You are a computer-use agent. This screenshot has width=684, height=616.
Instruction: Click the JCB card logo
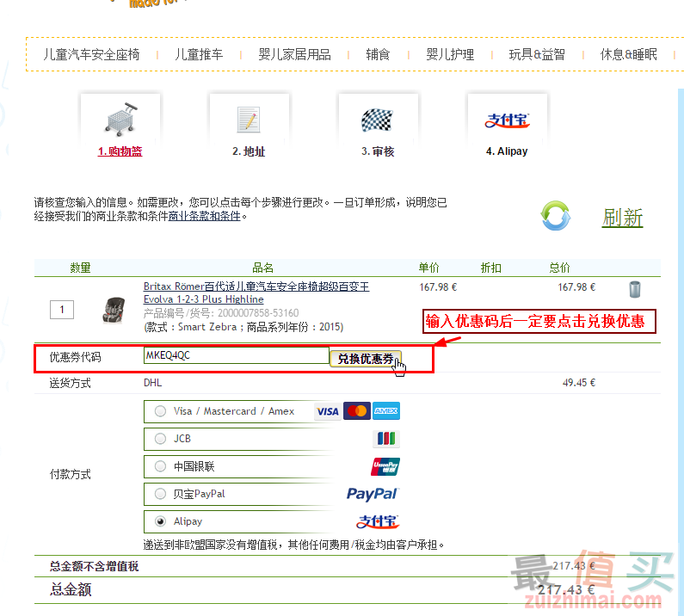click(386, 439)
